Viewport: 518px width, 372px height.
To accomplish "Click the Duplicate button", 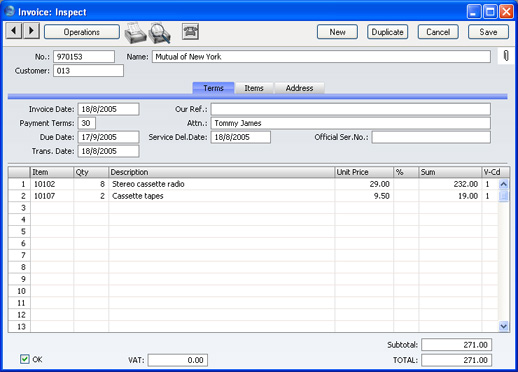I will tap(388, 32).
